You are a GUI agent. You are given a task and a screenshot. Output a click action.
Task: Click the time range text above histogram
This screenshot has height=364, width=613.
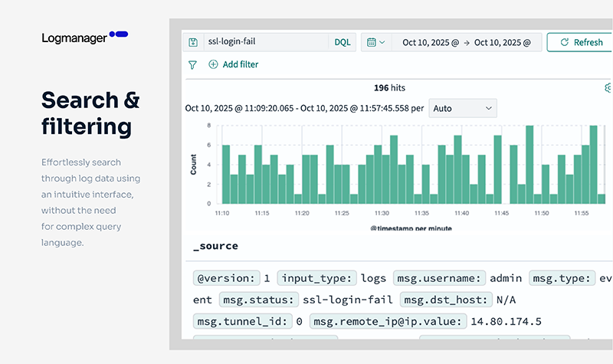(304, 108)
